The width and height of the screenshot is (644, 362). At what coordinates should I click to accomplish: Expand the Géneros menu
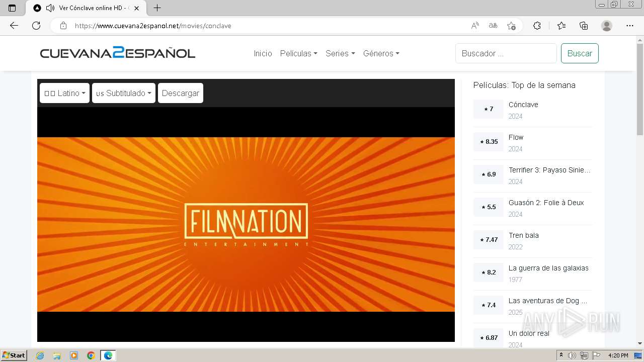coord(381,53)
